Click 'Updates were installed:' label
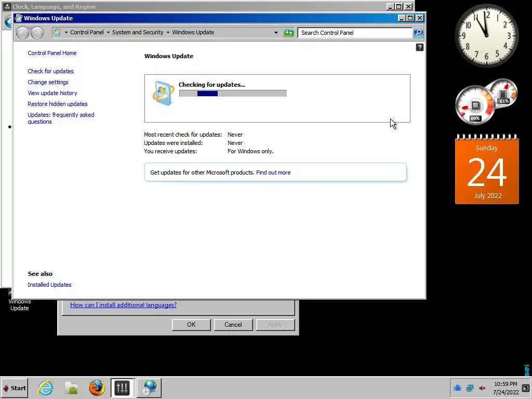This screenshot has width=532, height=399. (173, 143)
